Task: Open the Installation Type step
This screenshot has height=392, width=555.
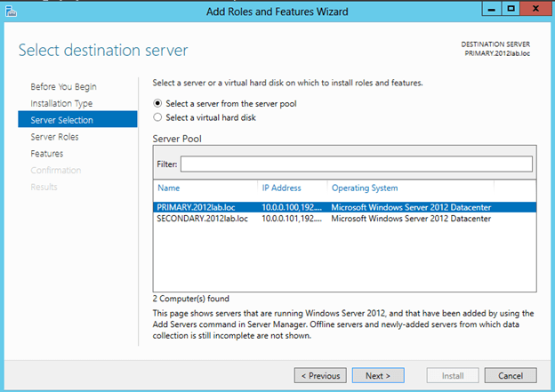Action: point(61,103)
